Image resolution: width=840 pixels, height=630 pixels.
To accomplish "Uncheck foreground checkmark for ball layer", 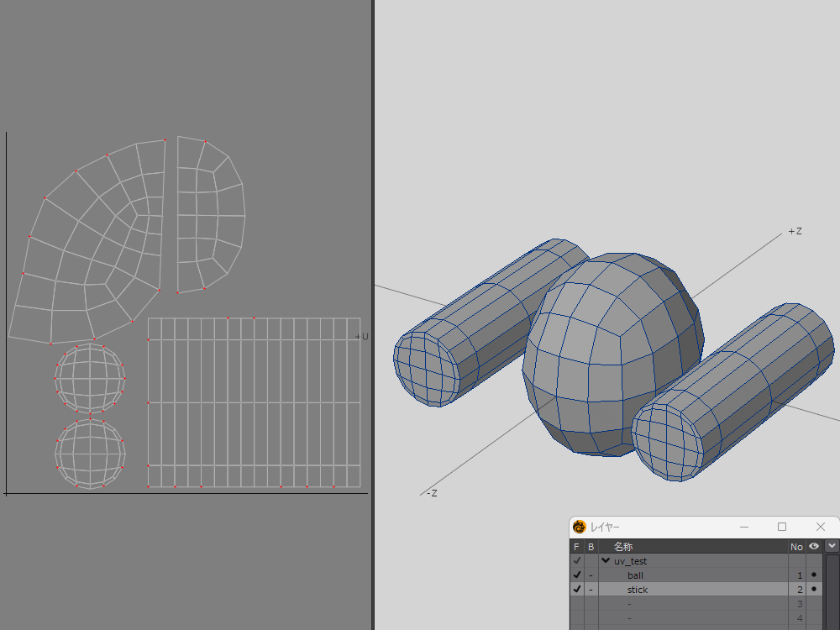I will 576,575.
